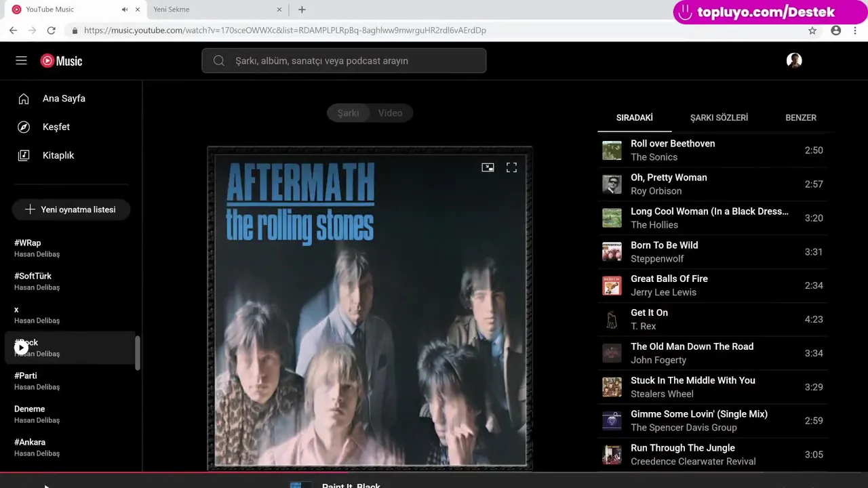Viewport: 868px width, 488px height.
Task: Click artist Roy Orbison
Action: point(656,191)
